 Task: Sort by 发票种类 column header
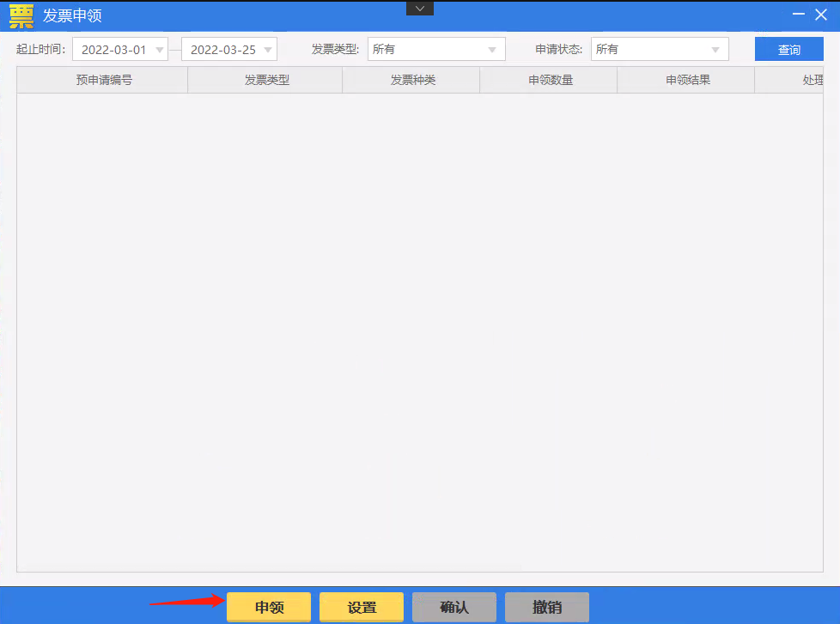pos(411,81)
